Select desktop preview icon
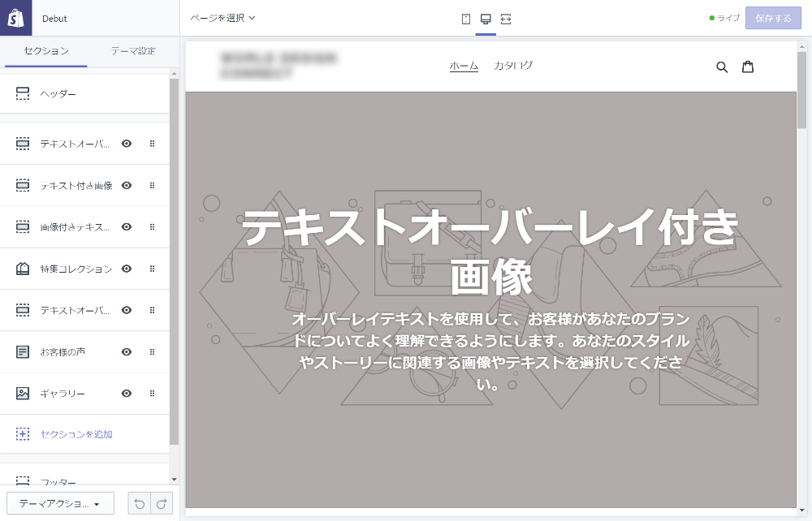The width and height of the screenshot is (812, 521). [486, 19]
